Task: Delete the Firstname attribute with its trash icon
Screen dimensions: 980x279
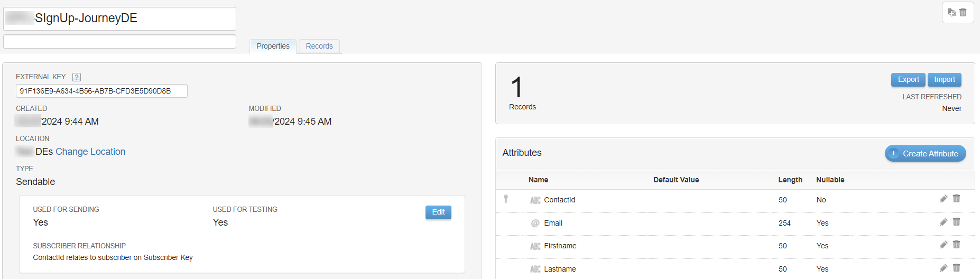Action: coord(956,245)
